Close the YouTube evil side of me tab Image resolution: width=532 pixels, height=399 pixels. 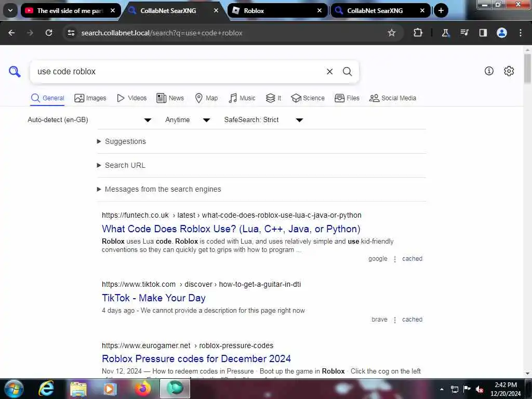point(113,10)
